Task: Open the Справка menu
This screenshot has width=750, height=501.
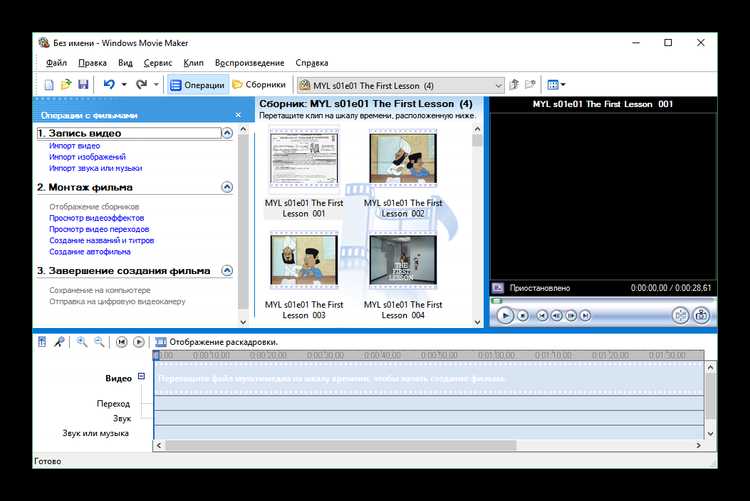Action: coord(312,63)
